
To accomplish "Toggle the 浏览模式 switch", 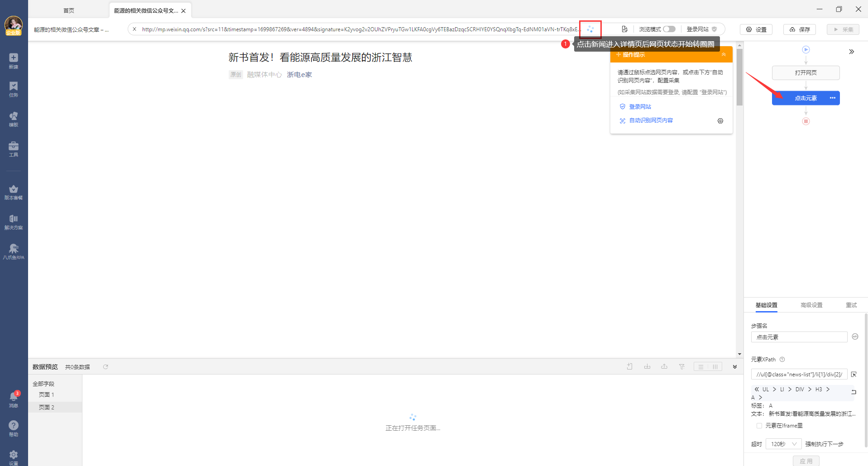I will point(669,29).
